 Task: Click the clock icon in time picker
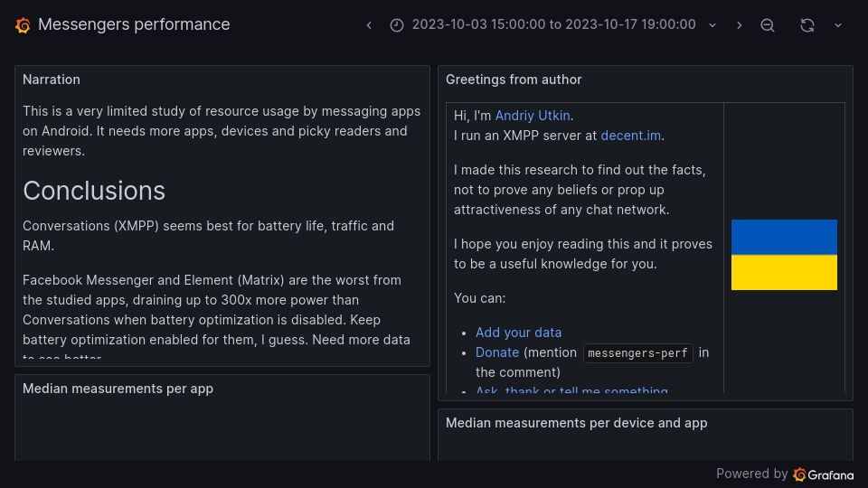tap(396, 25)
